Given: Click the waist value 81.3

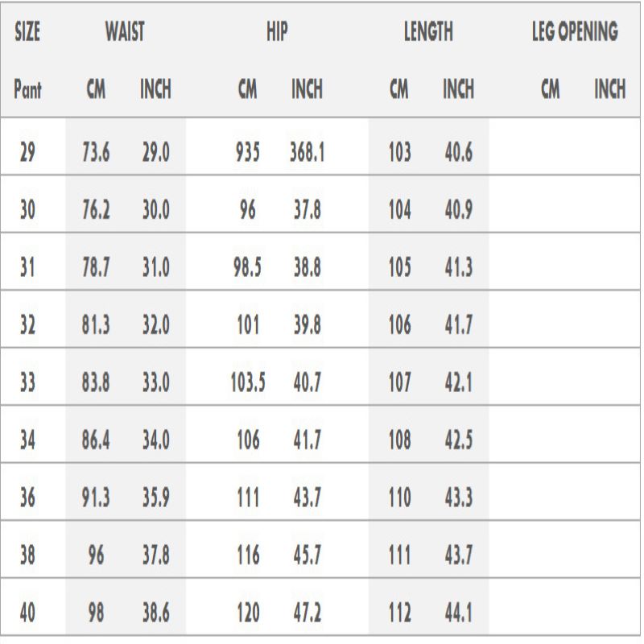Looking at the screenshot, I should tap(97, 326).
